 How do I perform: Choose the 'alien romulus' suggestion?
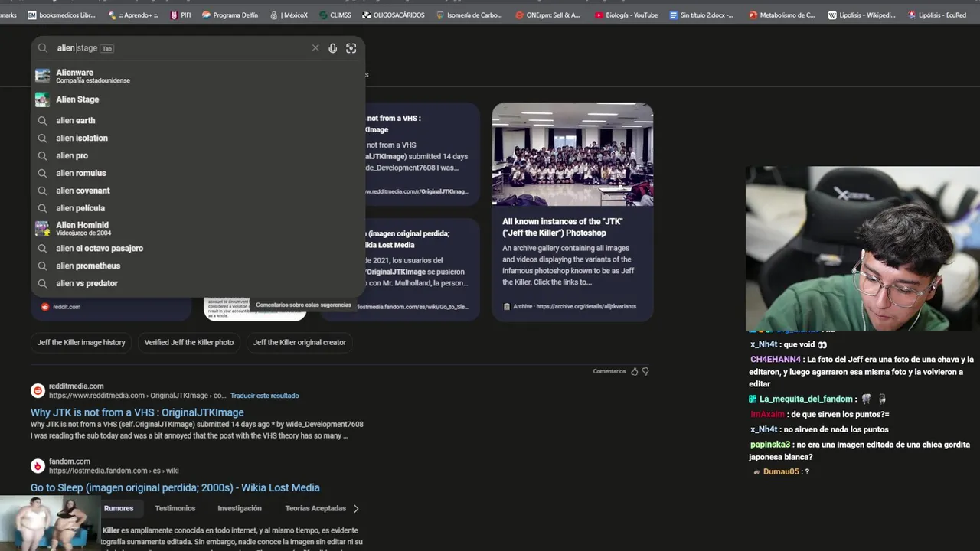[x=198, y=173]
